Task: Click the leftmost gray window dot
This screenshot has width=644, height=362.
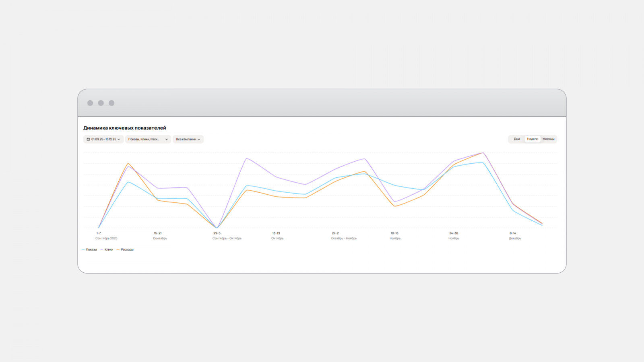Action: [x=90, y=103]
